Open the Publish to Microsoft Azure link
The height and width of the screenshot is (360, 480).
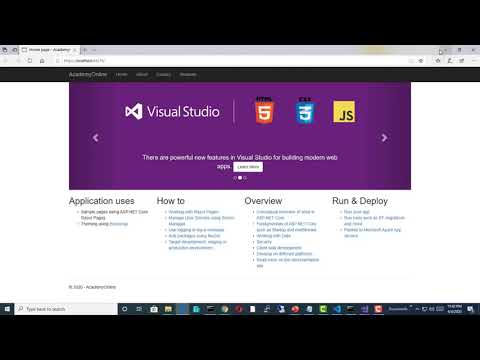pos(372,233)
